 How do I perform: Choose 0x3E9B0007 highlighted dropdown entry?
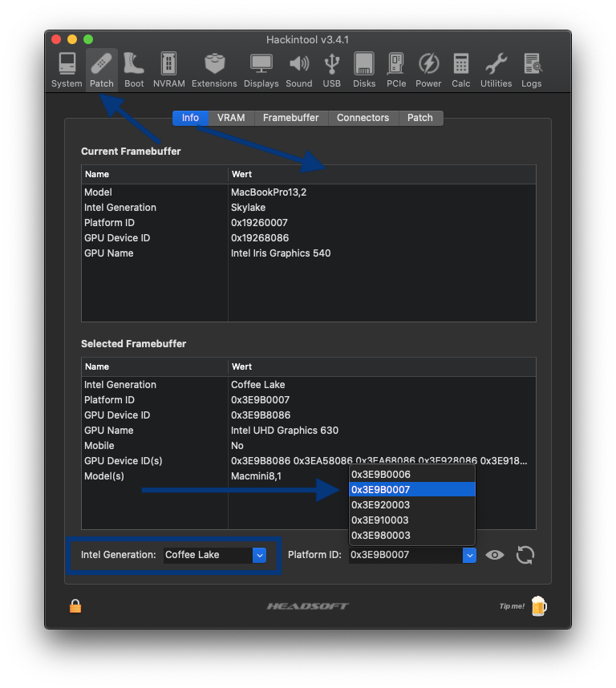coord(412,490)
